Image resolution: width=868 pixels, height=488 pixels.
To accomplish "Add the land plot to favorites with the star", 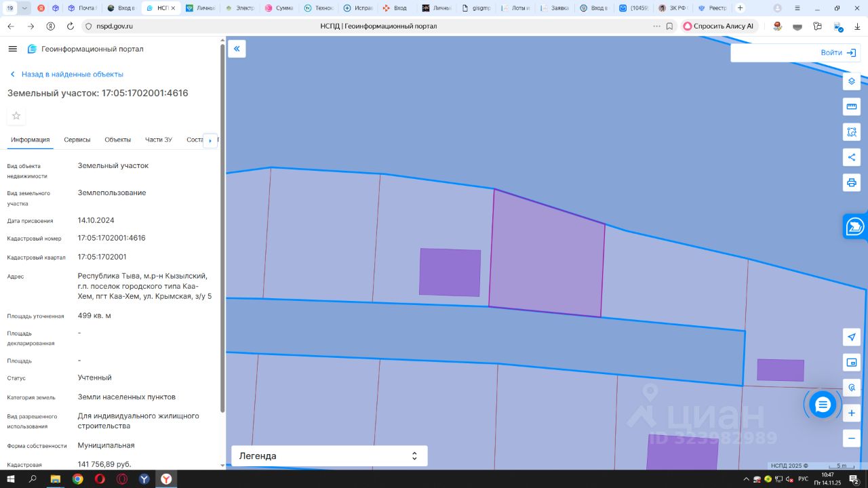I will 16,116.
